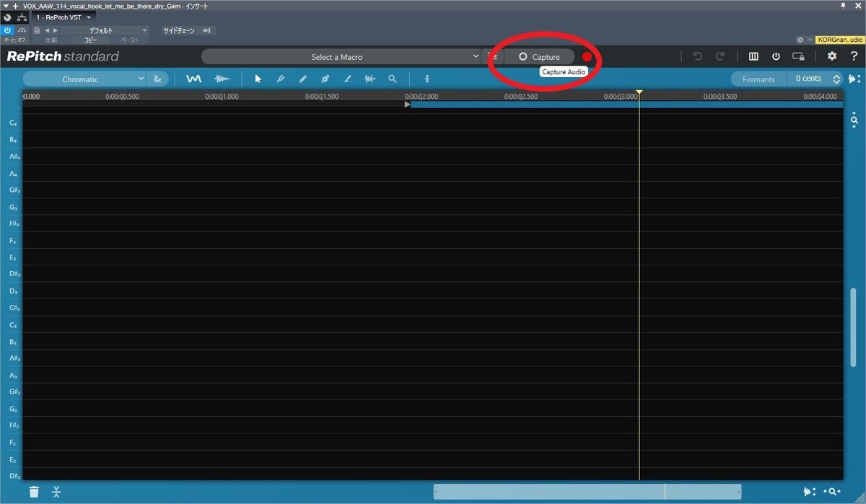Click the サイドチェーン button
This screenshot has height=504, width=866.
point(179,30)
